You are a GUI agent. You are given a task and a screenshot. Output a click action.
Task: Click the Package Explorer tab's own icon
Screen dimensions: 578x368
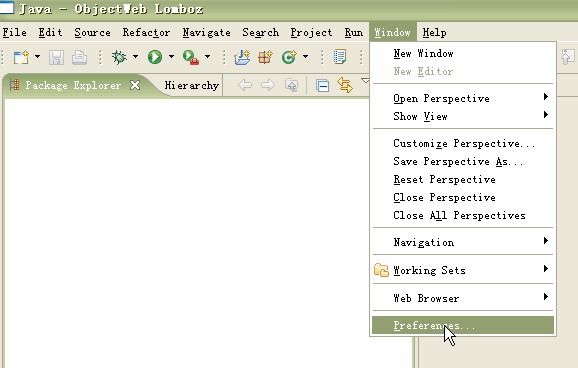pos(14,85)
